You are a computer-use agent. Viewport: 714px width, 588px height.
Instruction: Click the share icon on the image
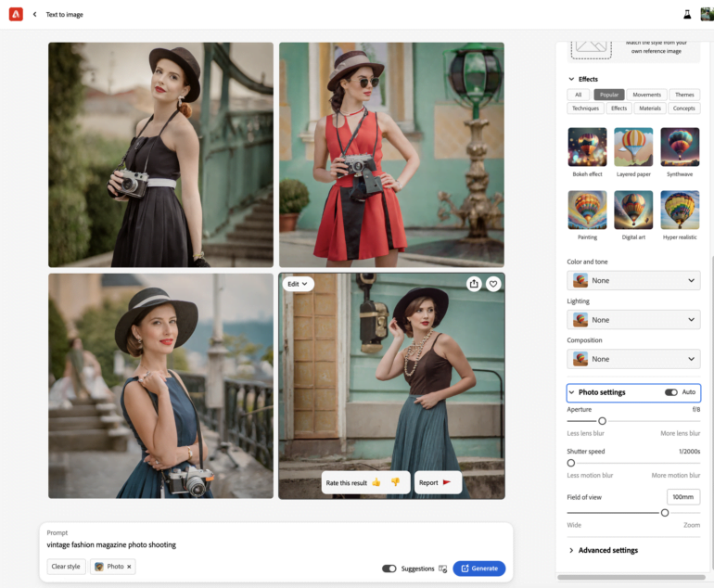point(475,284)
